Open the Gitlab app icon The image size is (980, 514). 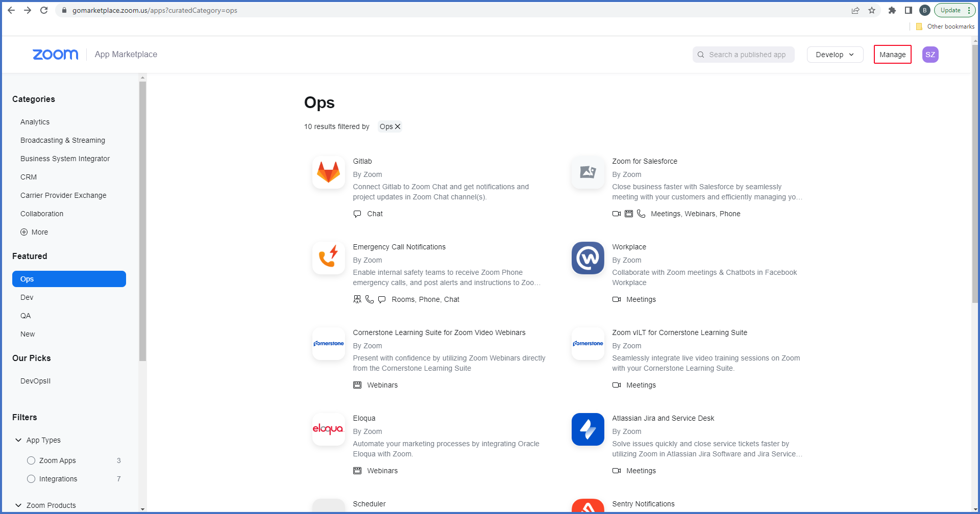[329, 172]
